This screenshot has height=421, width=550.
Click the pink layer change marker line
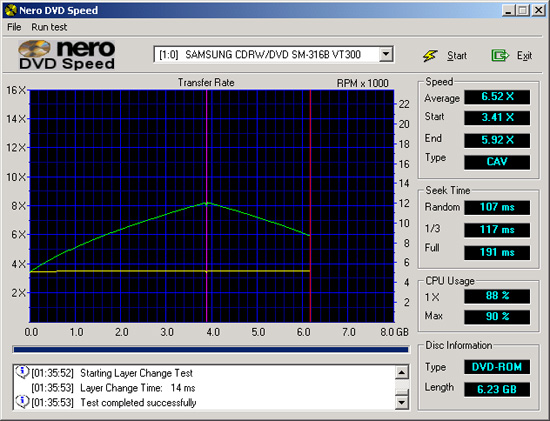click(x=207, y=206)
